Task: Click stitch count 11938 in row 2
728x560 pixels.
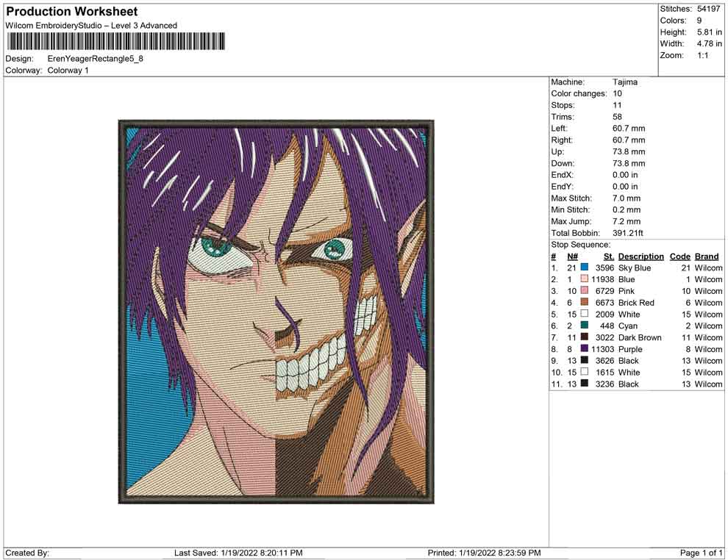Action: pos(602,279)
